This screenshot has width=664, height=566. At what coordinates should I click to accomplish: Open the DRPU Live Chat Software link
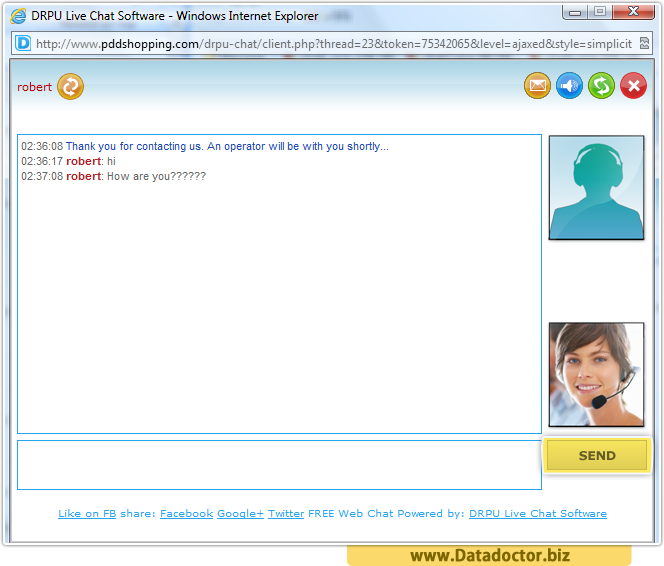coord(537,514)
